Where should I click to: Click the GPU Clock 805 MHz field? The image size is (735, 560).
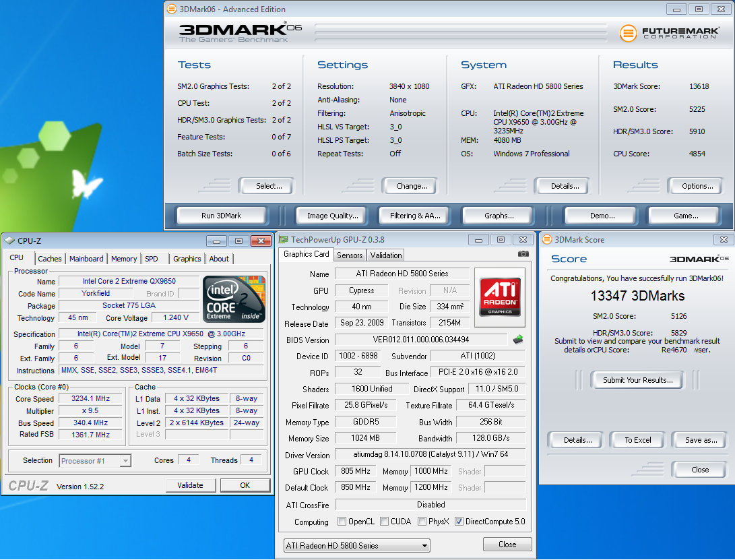[x=355, y=471]
